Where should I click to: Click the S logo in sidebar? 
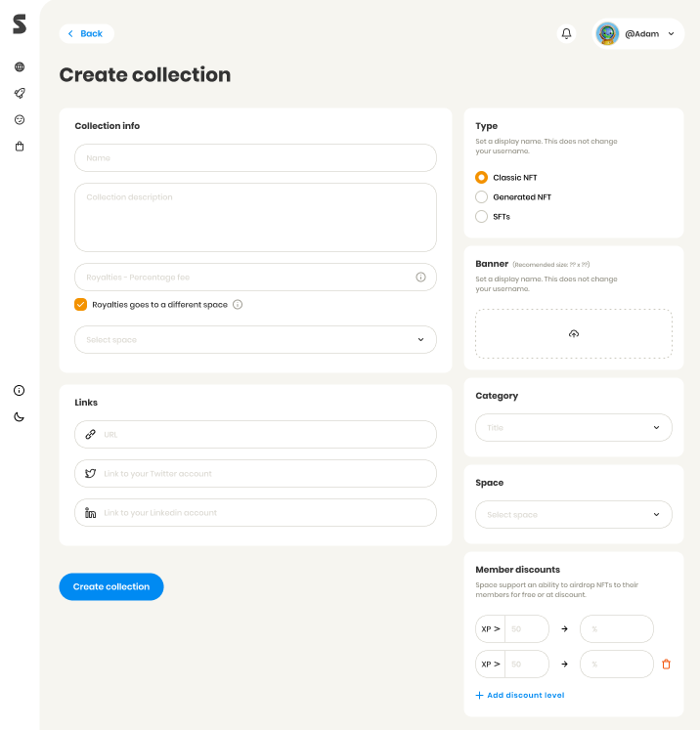[x=20, y=24]
